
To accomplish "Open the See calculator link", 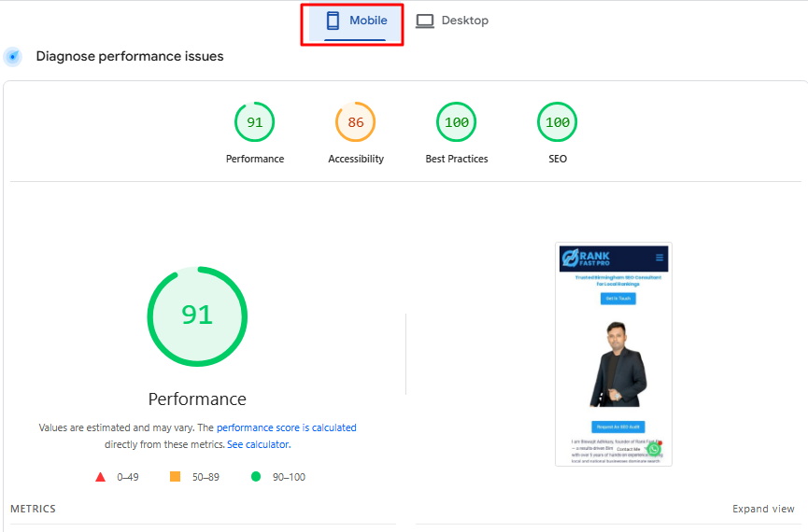I will tap(259, 444).
